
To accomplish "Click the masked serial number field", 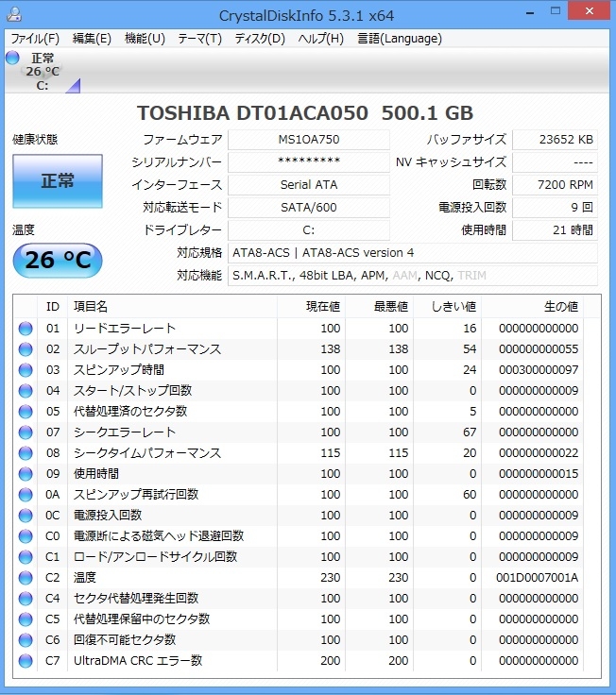I will pyautogui.click(x=309, y=162).
